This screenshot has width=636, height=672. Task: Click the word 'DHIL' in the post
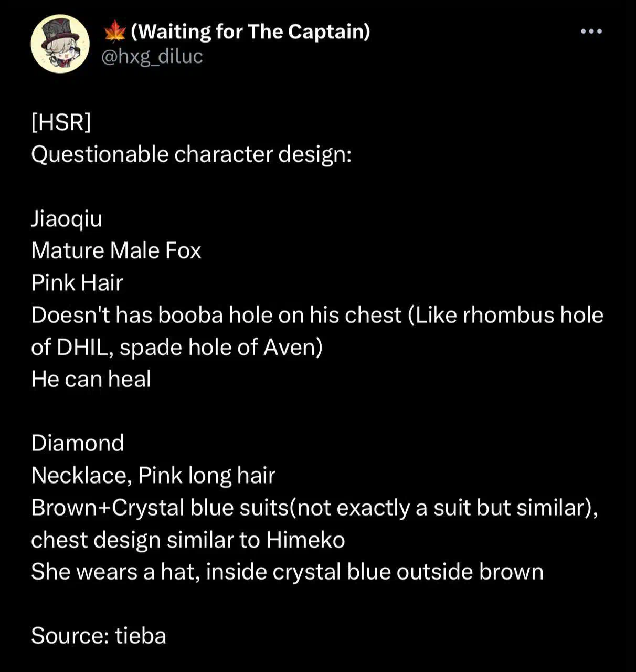[83, 348]
